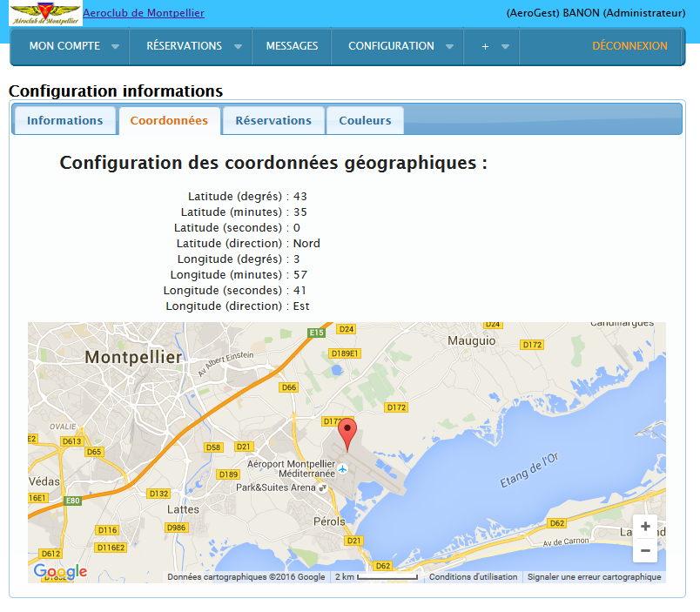Click the OVALIE label on map
This screenshot has width=700, height=612.
63,427
